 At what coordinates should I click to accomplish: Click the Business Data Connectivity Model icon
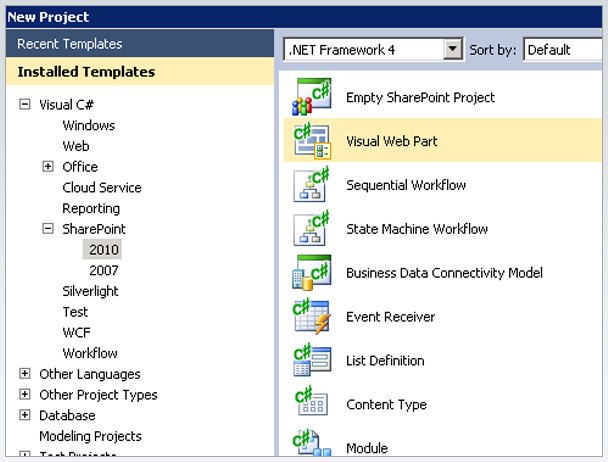tap(312, 272)
